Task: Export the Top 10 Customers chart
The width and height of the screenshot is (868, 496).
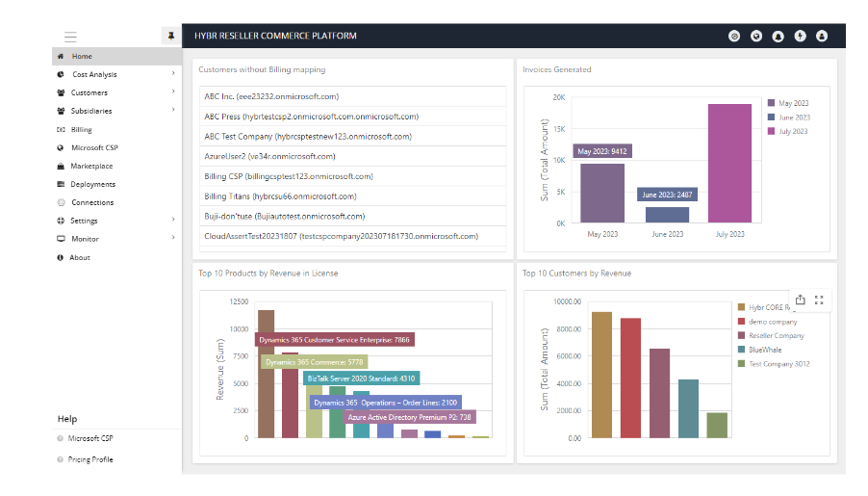Action: pos(800,300)
